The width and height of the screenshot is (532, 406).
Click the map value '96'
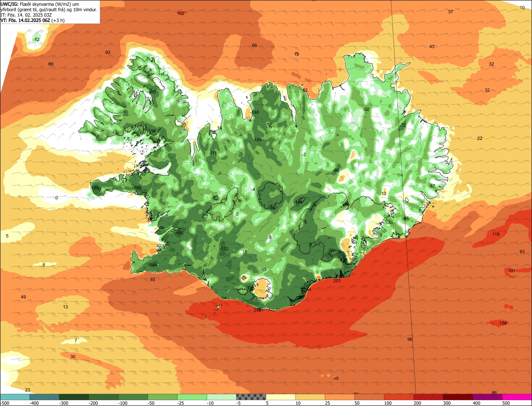410,339
